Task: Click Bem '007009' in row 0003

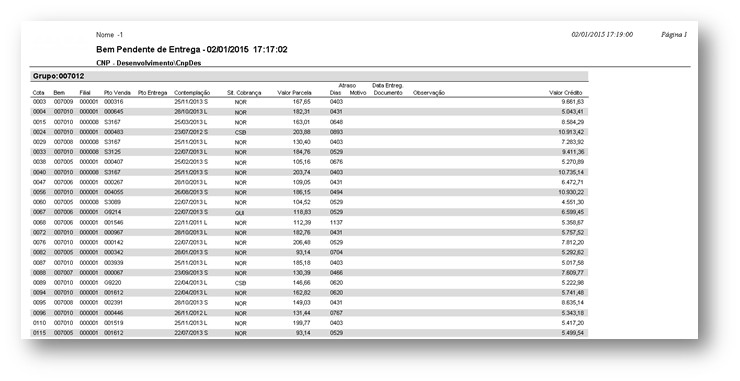Action: [63, 102]
